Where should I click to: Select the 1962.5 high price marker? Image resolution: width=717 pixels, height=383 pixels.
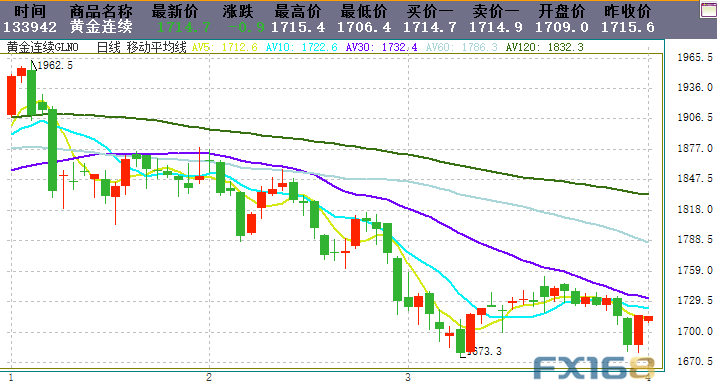pyautogui.click(x=55, y=65)
